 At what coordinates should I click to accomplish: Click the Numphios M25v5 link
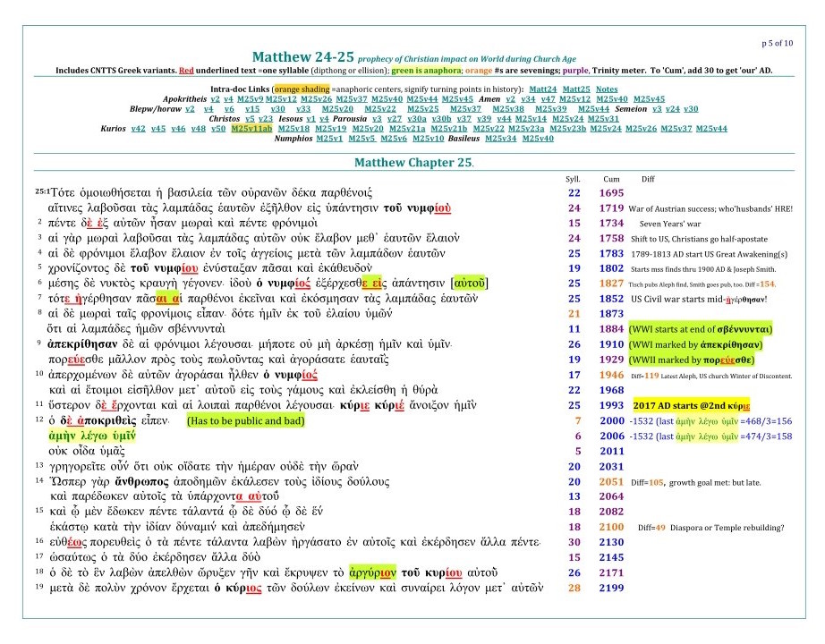(361, 139)
